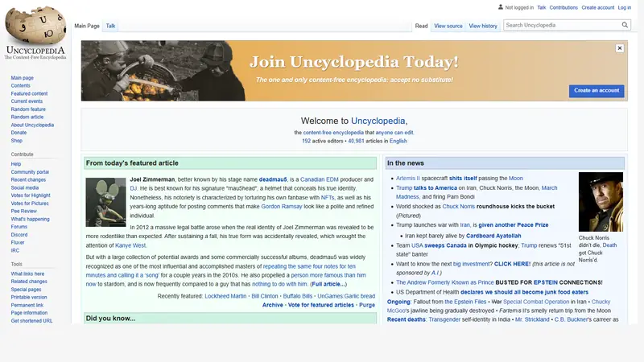Viewport: 644px width, 362px height.
Task: Click the banner farm workers image
Action: pos(163,71)
